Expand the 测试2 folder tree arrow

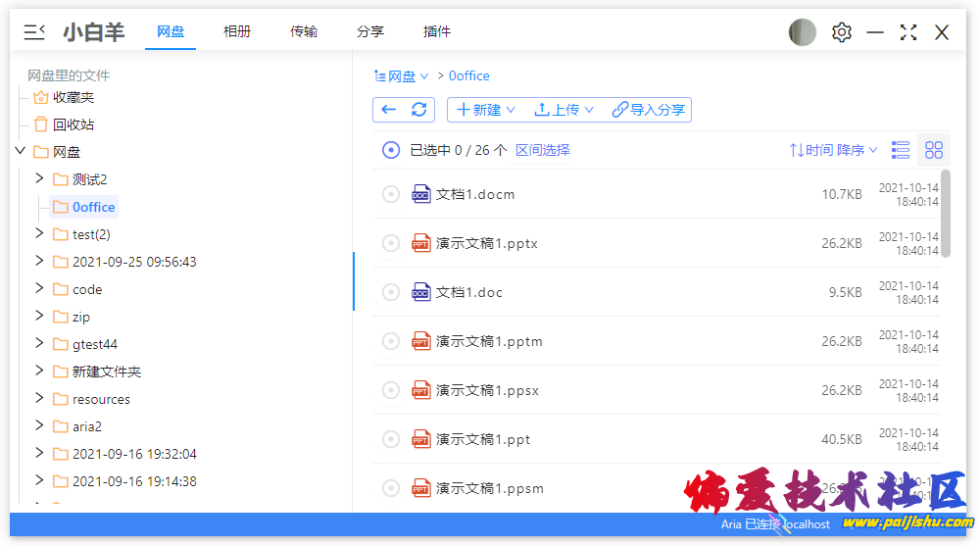39,178
